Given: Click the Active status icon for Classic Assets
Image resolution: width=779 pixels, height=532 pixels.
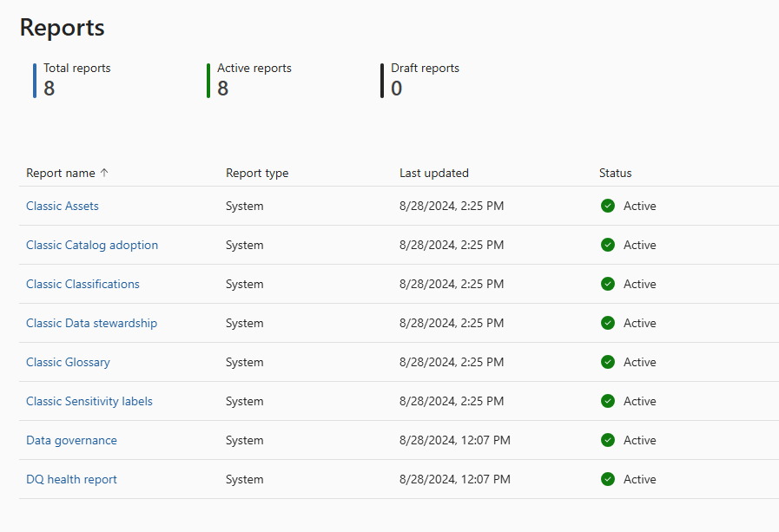Looking at the screenshot, I should (x=608, y=206).
